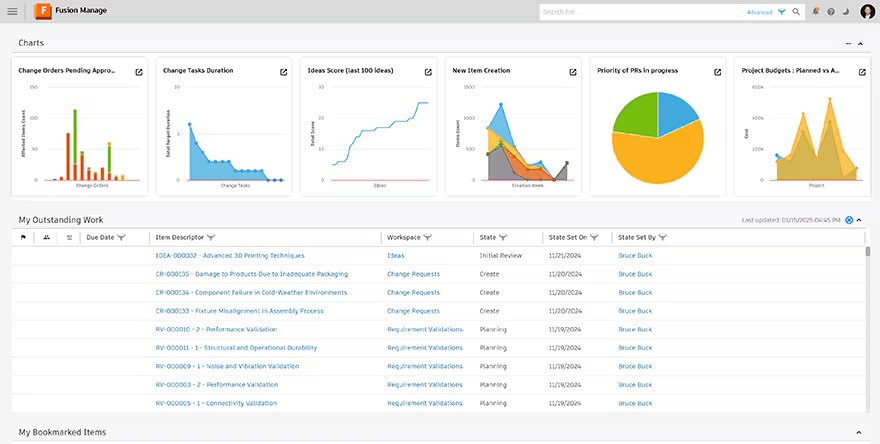Click the flag column header
This screenshot has height=444, width=880.
[x=24, y=238]
